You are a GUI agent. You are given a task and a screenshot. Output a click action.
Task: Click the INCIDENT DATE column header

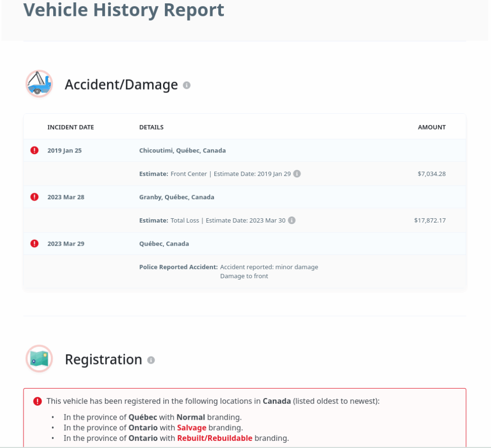click(70, 127)
